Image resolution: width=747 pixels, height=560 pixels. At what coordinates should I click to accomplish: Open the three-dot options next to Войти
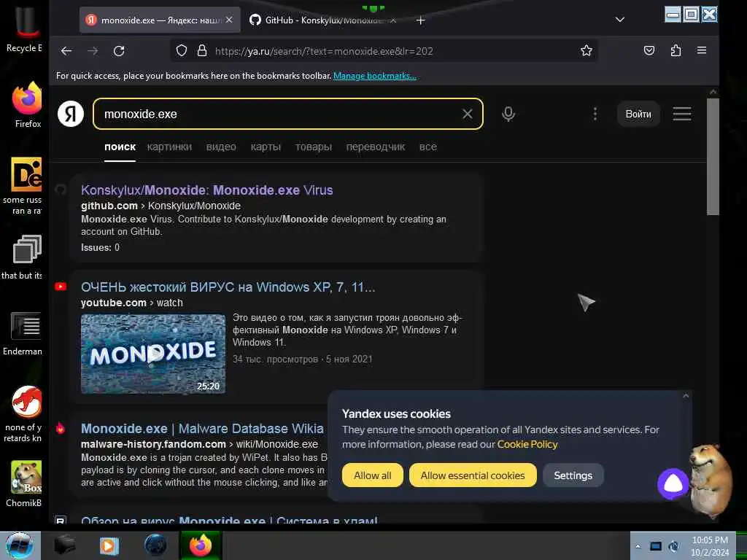[x=595, y=114]
